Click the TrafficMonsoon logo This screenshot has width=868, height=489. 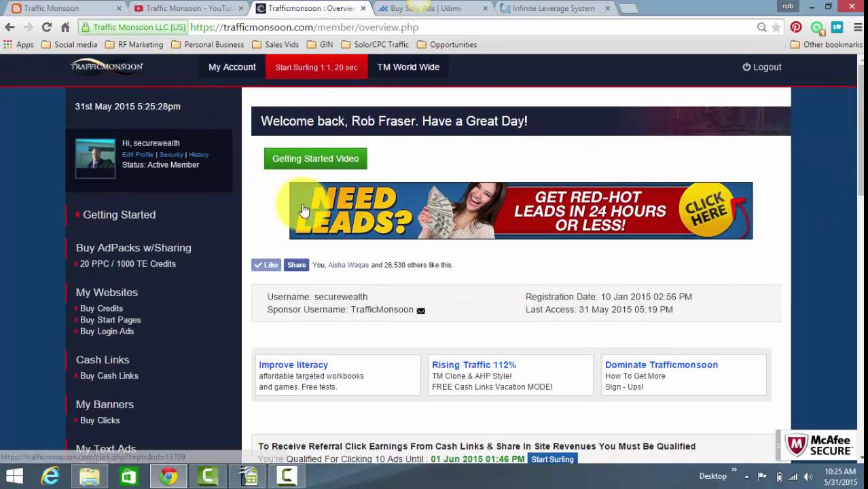click(107, 66)
